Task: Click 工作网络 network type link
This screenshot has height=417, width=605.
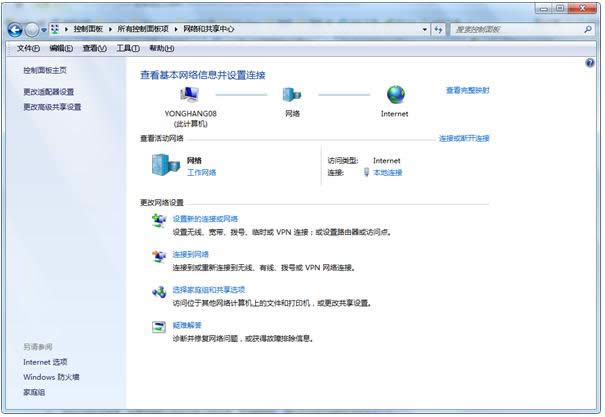Action: tap(201, 172)
